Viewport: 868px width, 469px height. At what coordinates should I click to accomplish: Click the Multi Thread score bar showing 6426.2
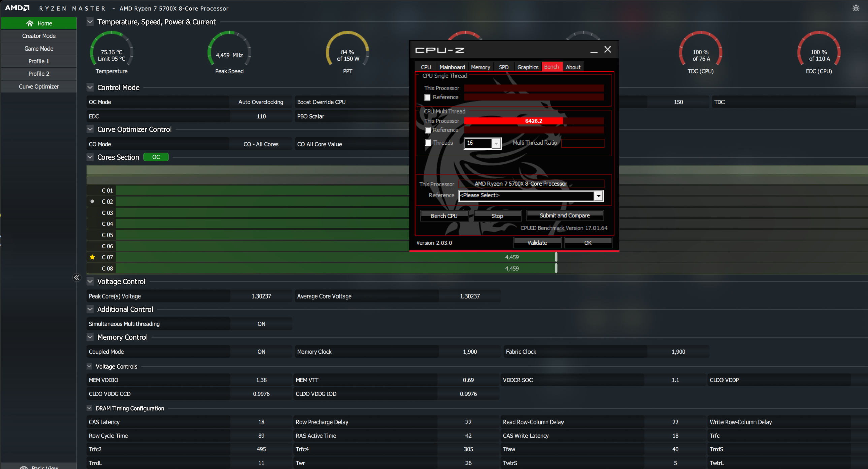[534, 121]
